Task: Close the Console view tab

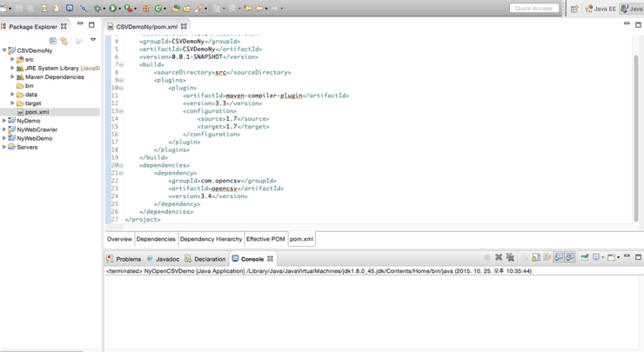Action: [x=270, y=259]
